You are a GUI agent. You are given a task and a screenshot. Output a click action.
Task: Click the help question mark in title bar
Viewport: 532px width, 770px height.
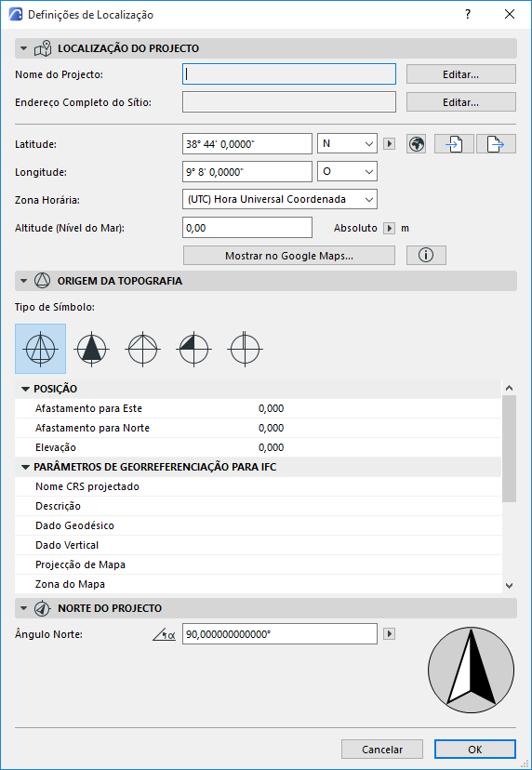468,14
